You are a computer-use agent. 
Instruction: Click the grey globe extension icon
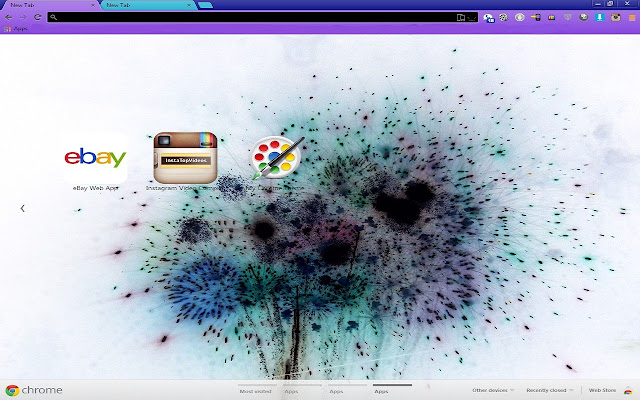(584, 17)
